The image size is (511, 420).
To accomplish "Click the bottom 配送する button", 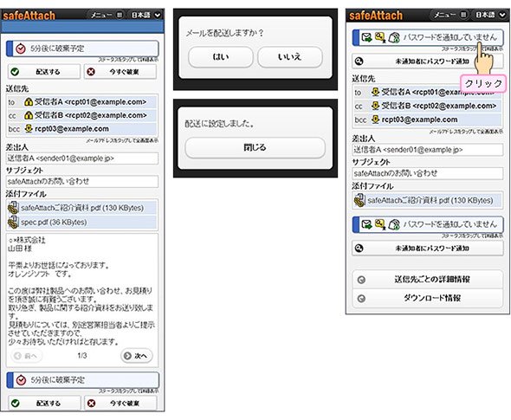I will (44, 403).
